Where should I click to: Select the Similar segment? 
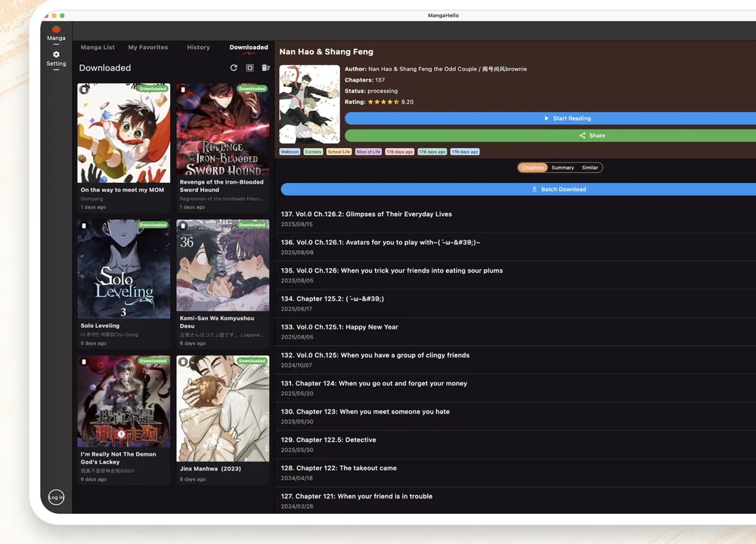(x=590, y=168)
